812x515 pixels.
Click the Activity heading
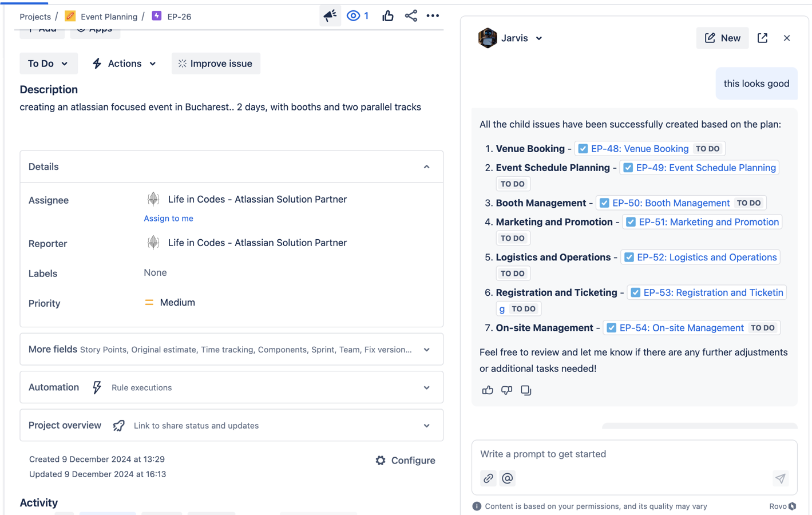pyautogui.click(x=39, y=503)
